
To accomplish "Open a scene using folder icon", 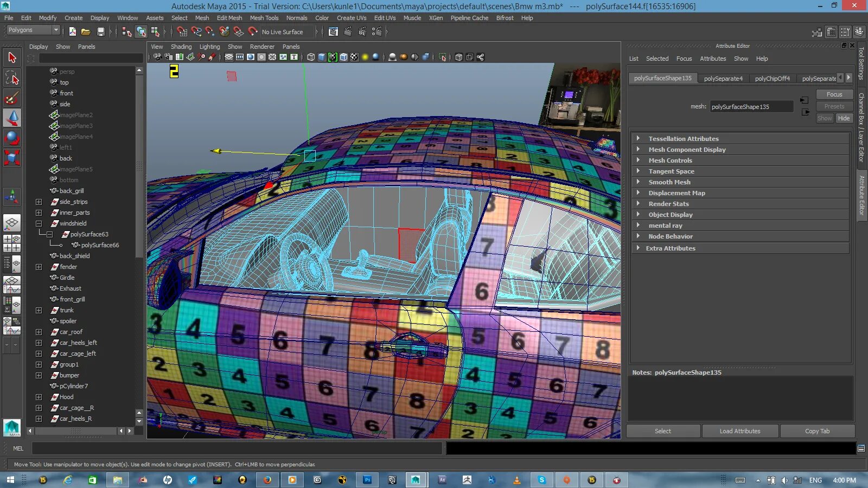I will coord(86,31).
